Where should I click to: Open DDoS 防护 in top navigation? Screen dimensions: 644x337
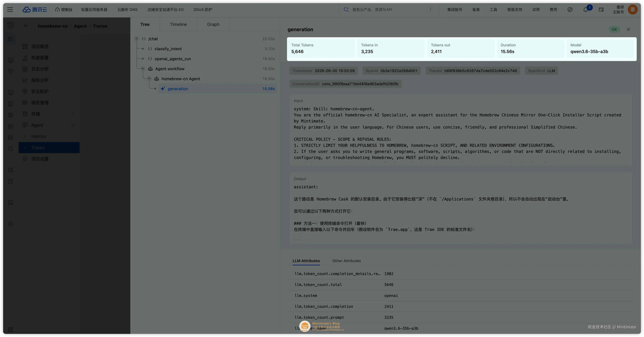click(203, 10)
